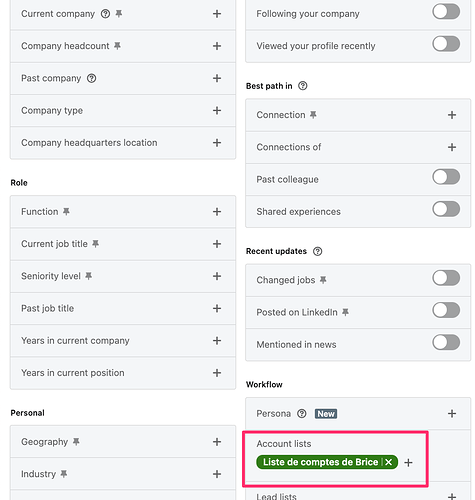Enable Following your company toggle

(x=446, y=12)
